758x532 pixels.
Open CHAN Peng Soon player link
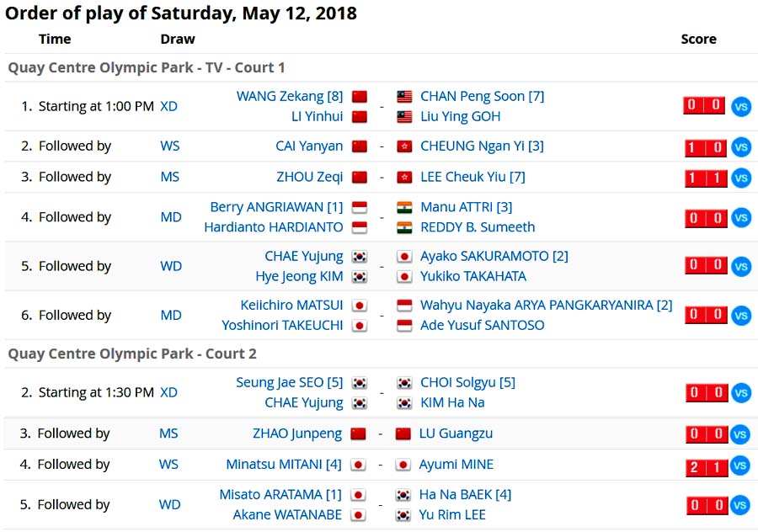(482, 96)
